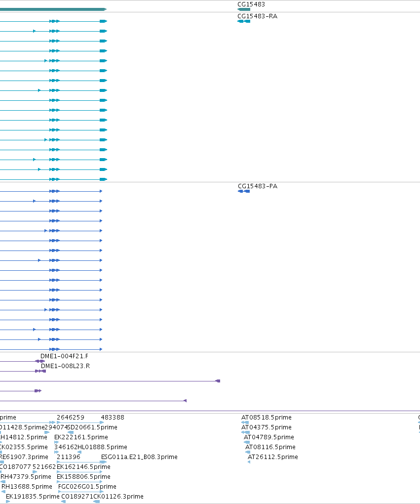
Task: Click the EK222161.5prime label
Action: [x=81, y=437]
